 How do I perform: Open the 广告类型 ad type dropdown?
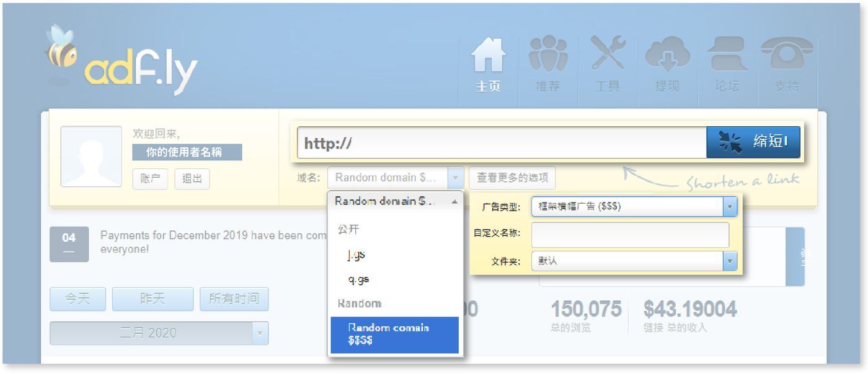634,207
